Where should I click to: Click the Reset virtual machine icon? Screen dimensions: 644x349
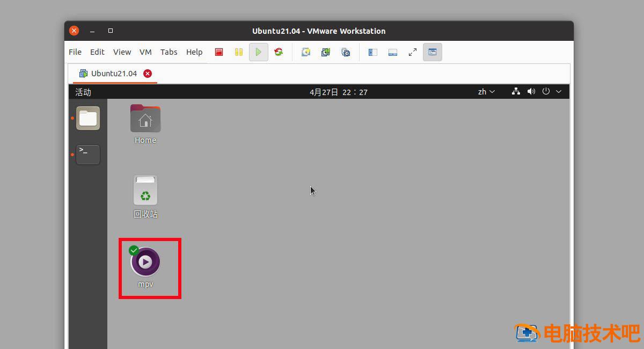click(279, 52)
